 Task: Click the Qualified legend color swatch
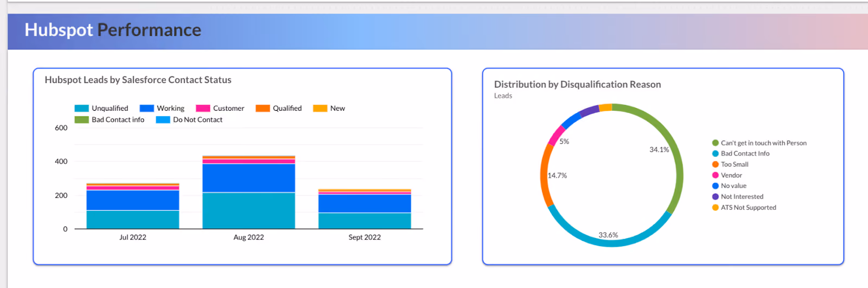coord(263,108)
